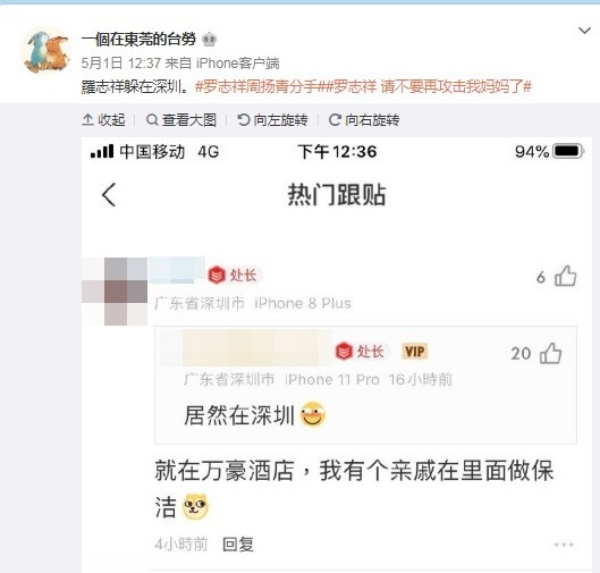Click the blurred commenter avatar
600x573 pixels.
(115, 291)
